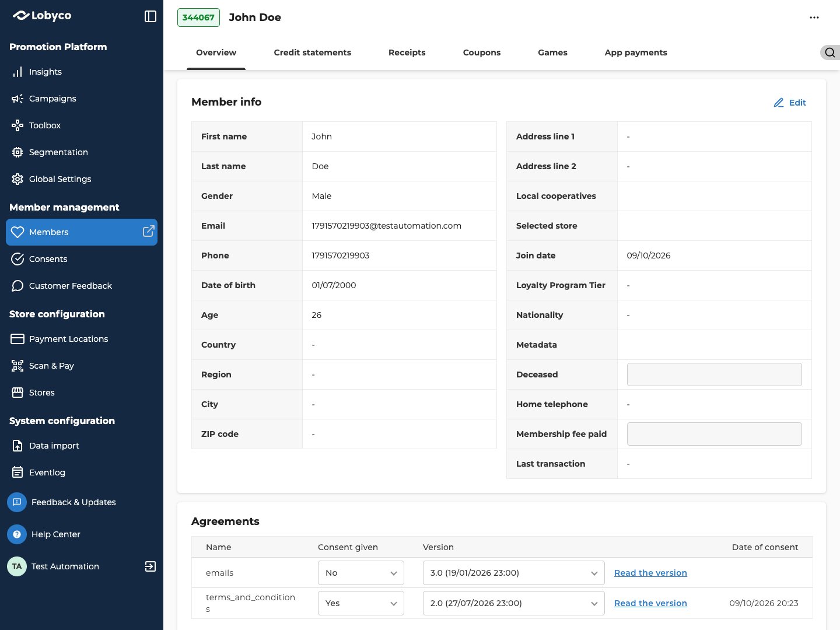Open Toolbox in the sidebar
This screenshot has height=630, width=840.
pos(82,125)
